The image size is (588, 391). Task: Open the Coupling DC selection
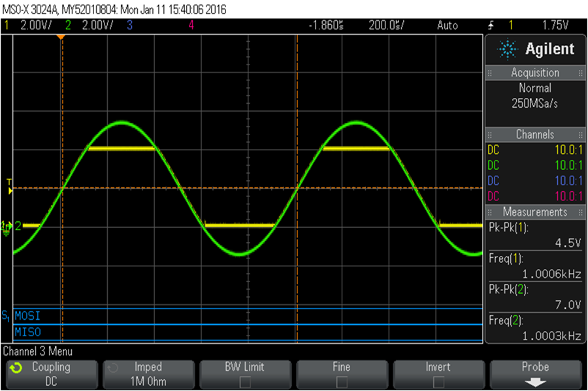[x=52, y=375]
